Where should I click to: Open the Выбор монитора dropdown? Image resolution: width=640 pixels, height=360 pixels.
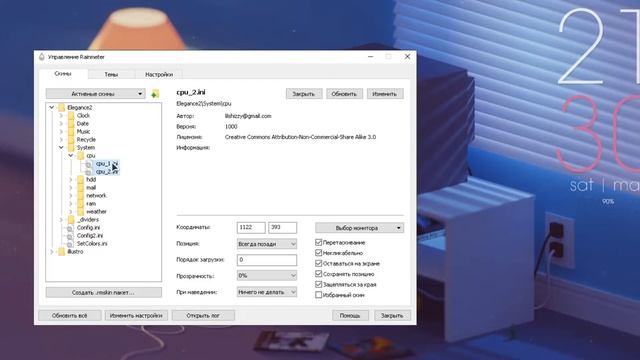coord(360,228)
